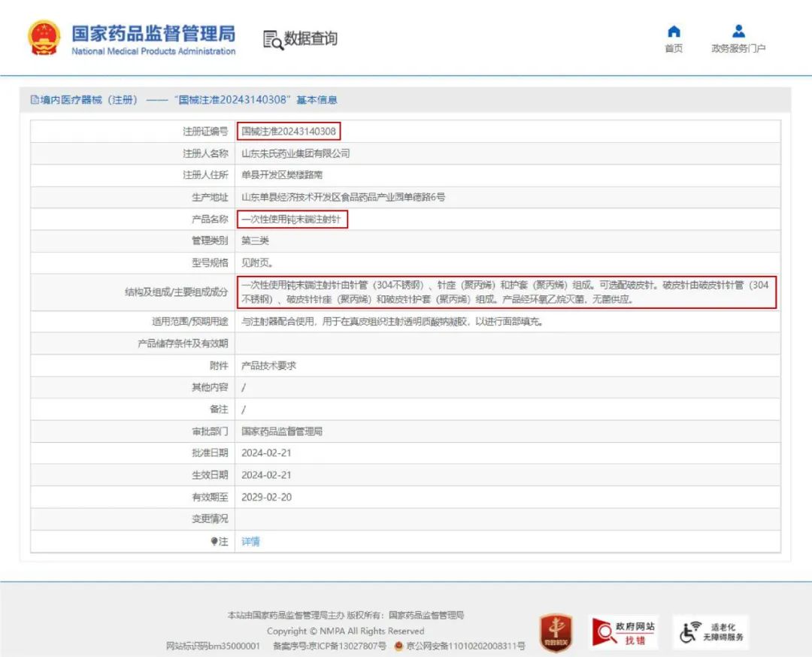The image size is (812, 657).
Task: Click the 首页 home icon
Action: 674,32
